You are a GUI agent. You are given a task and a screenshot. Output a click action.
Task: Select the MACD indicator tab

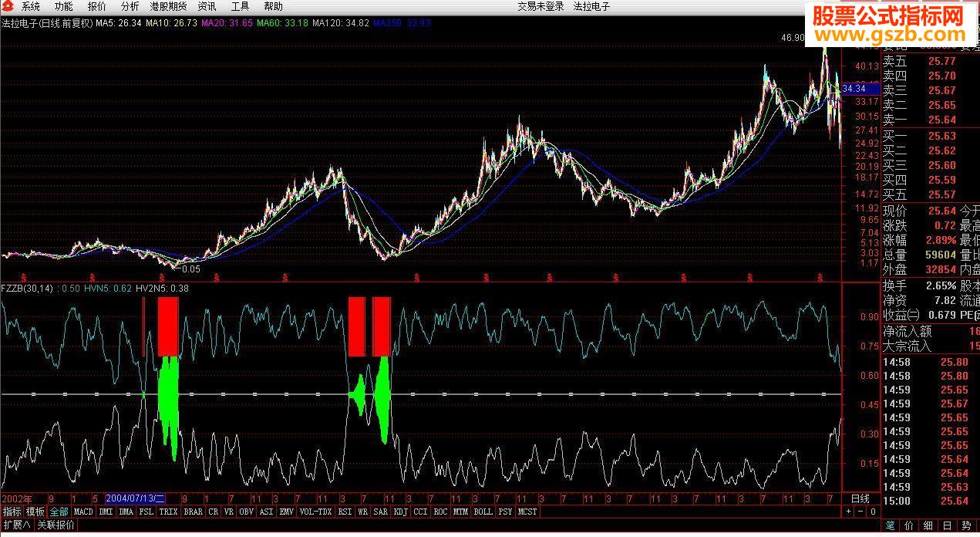tap(83, 512)
